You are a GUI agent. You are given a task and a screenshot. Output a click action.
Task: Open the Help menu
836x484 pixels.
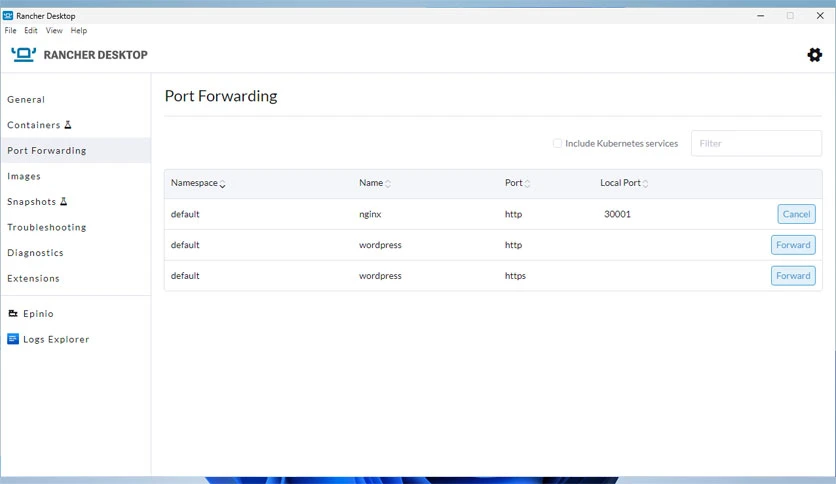tap(79, 30)
